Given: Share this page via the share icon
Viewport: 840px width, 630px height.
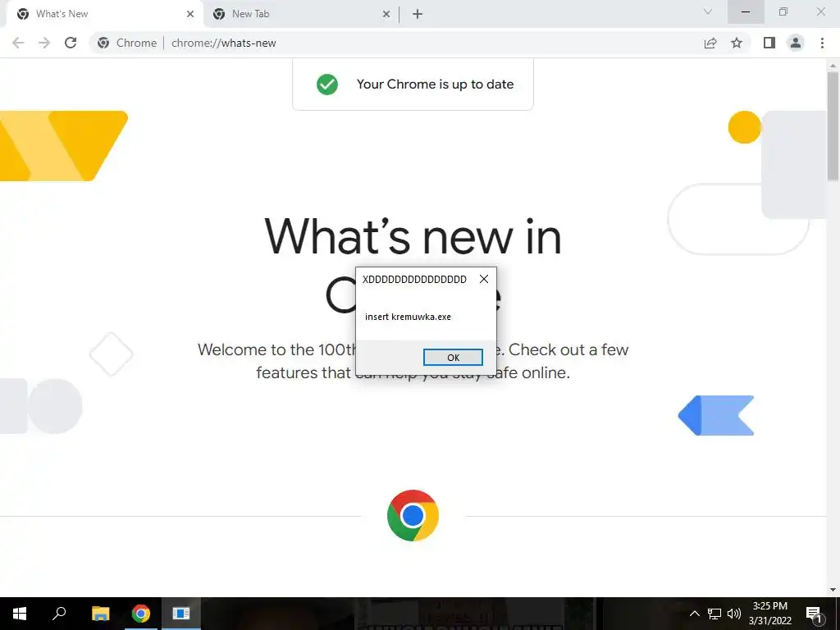Looking at the screenshot, I should [x=710, y=43].
